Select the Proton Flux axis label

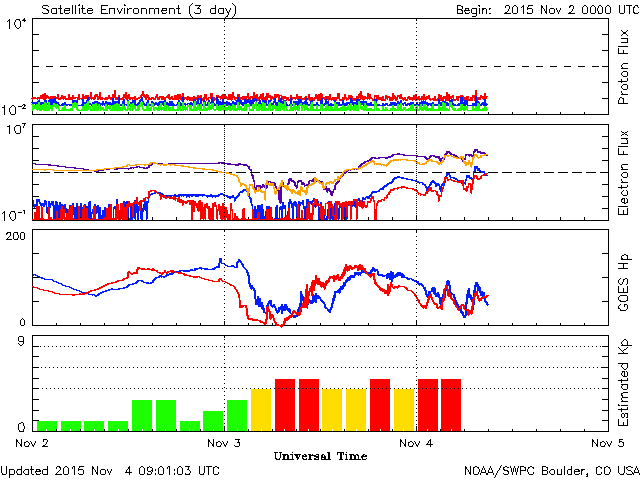(x=623, y=66)
